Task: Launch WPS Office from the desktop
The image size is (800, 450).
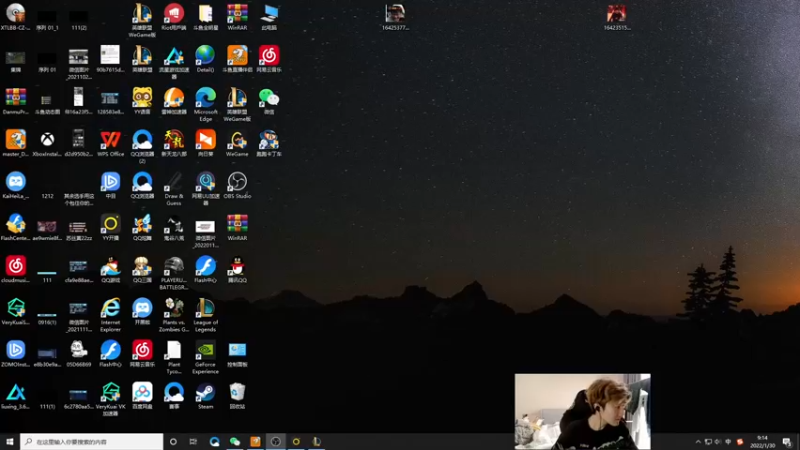Action: click(110, 143)
